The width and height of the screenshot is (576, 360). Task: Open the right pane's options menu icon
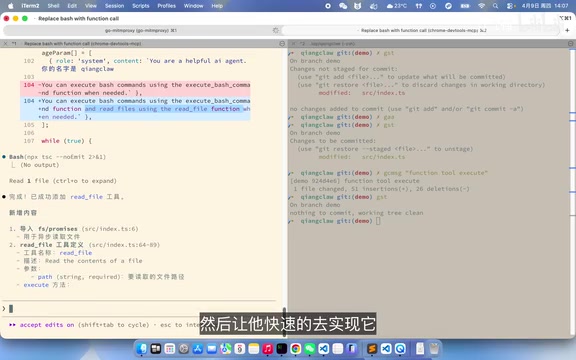[570, 43]
